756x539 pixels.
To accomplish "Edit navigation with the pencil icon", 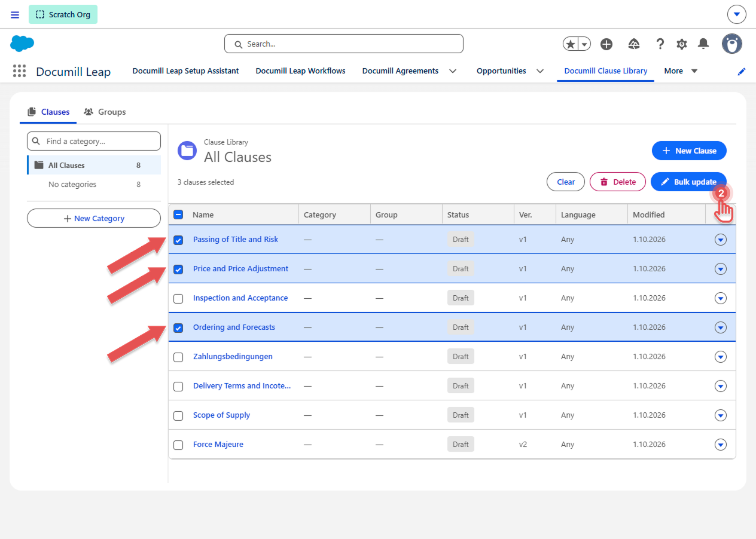I will [742, 71].
